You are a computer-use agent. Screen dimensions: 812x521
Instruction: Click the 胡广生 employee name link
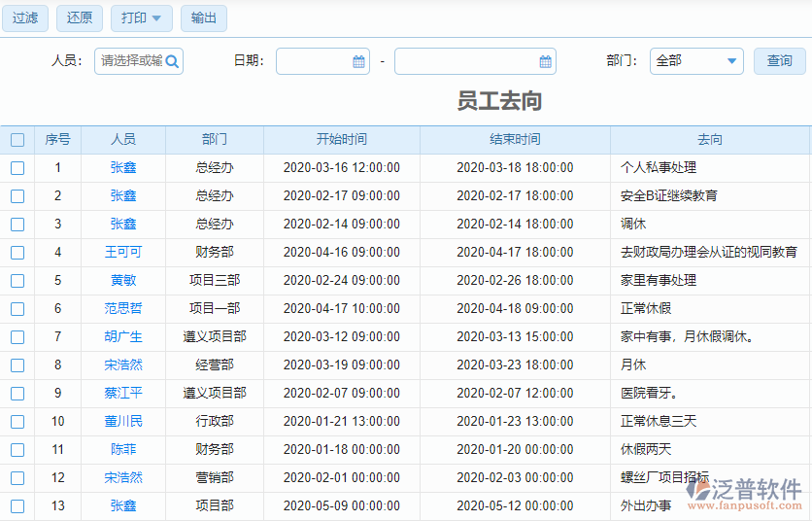click(123, 337)
